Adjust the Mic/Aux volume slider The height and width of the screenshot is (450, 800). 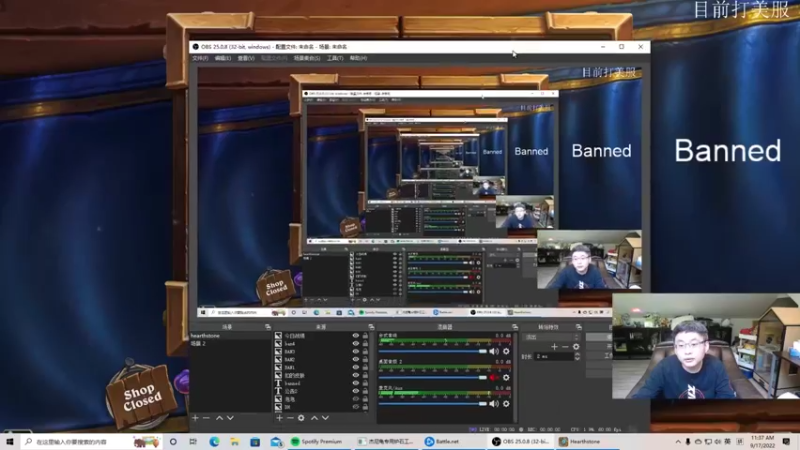(x=433, y=404)
